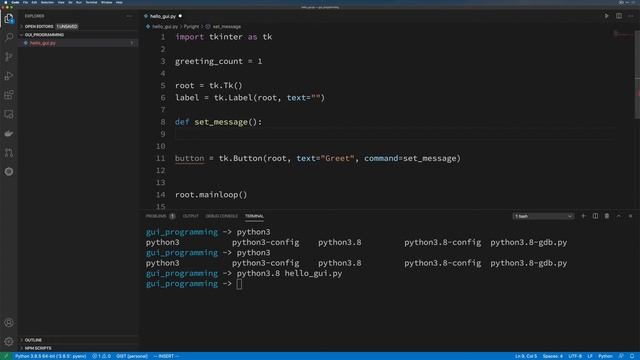This screenshot has width=640, height=360.
Task: Click GIST [personal] in status bar
Action: [x=132, y=356]
